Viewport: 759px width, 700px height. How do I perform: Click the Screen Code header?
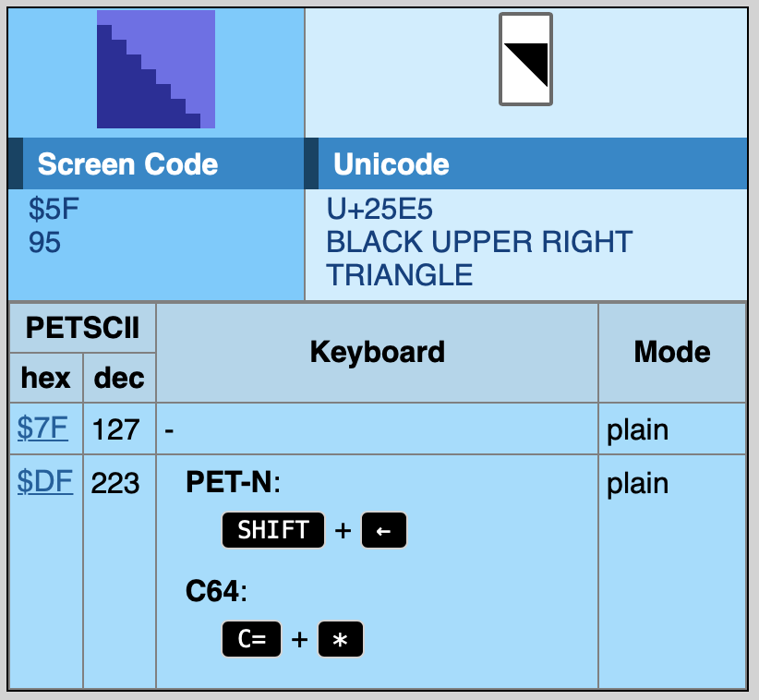[x=127, y=164]
